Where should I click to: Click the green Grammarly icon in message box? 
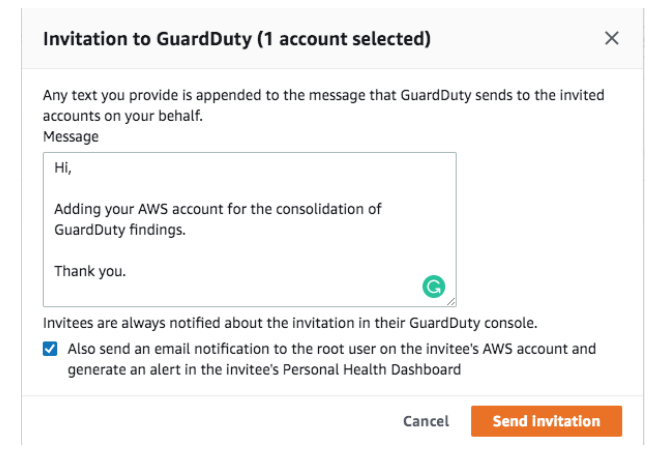432,287
